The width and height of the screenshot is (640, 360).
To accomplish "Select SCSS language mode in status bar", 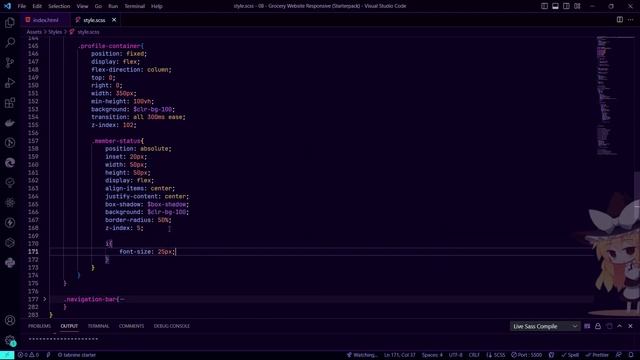I will tap(496, 355).
